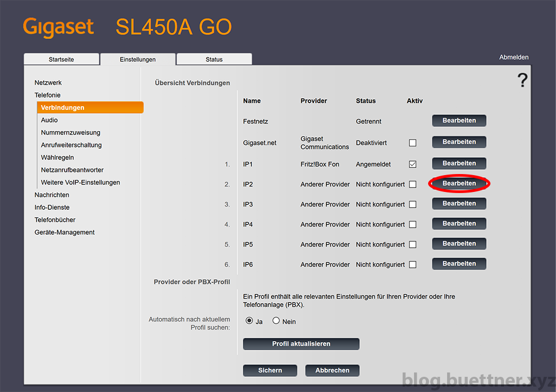Image resolution: width=556 pixels, height=392 pixels.
Task: Select the Nein radio button
Action: 276,320
